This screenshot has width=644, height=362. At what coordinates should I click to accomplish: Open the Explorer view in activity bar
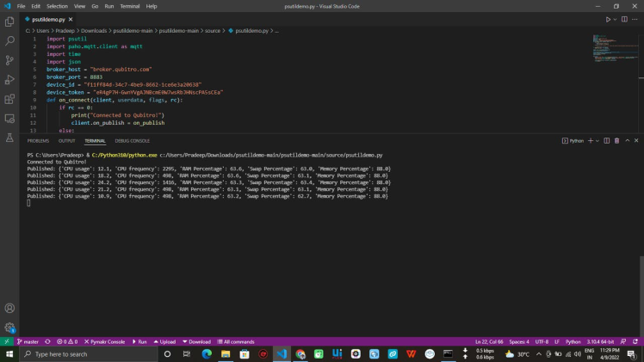(x=9, y=21)
